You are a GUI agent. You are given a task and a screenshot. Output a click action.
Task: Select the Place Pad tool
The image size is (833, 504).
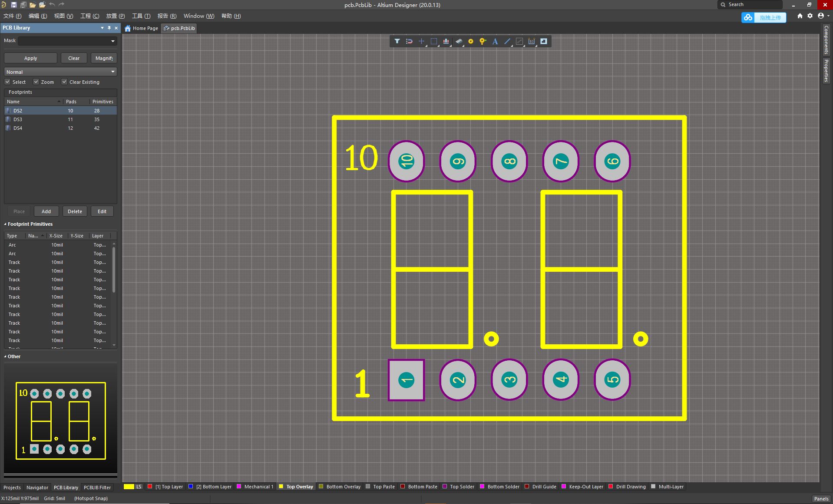[470, 41]
